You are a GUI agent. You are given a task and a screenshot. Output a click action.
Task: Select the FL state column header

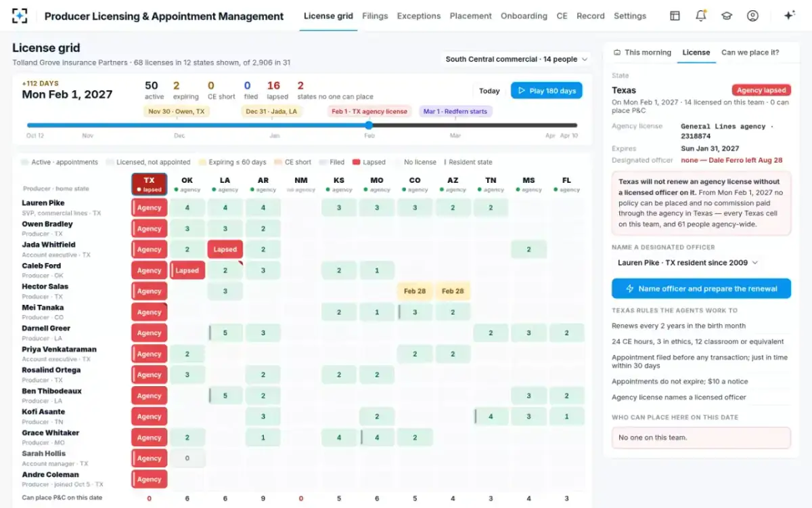[566, 184]
